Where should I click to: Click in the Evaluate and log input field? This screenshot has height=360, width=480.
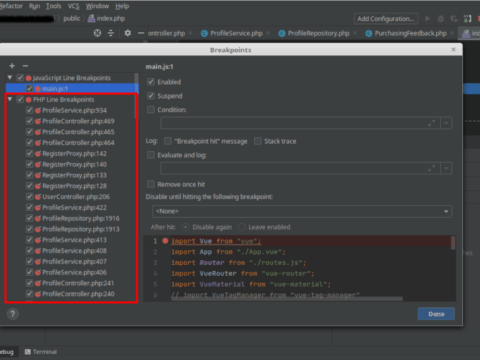[300, 169]
